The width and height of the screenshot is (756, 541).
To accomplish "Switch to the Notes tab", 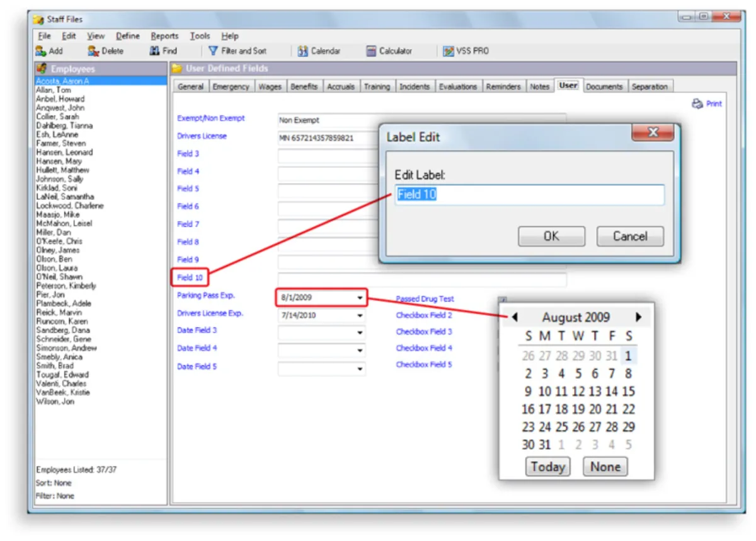I will pyautogui.click(x=539, y=87).
